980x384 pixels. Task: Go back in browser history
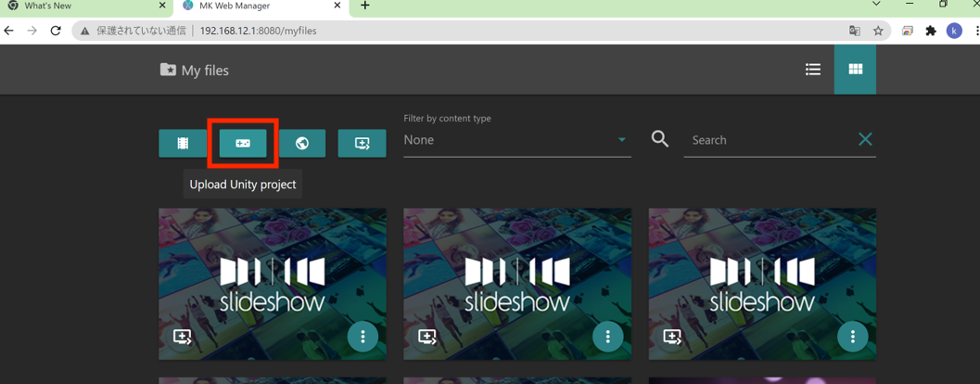pyautogui.click(x=8, y=31)
